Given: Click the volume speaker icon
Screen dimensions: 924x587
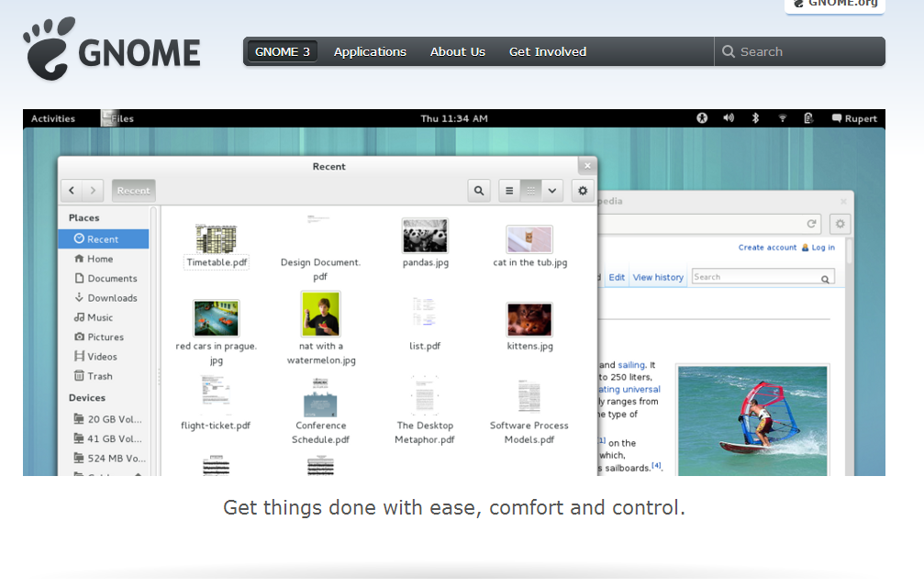Looking at the screenshot, I should pyautogui.click(x=729, y=117).
